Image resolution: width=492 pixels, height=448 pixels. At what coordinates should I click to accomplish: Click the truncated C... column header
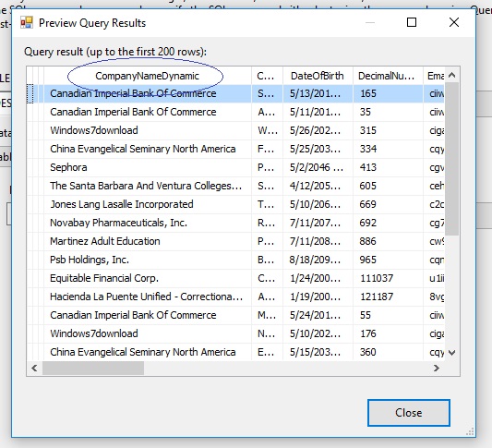(267, 76)
